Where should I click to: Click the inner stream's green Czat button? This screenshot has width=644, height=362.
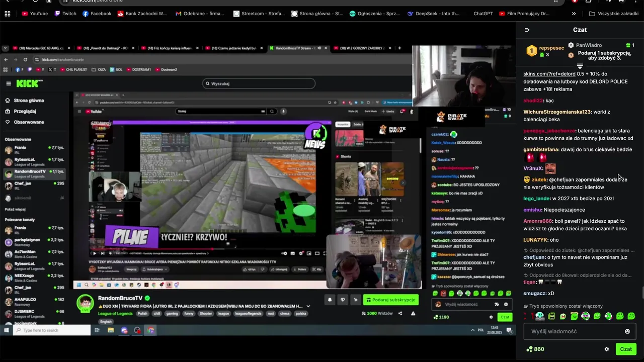504,317
